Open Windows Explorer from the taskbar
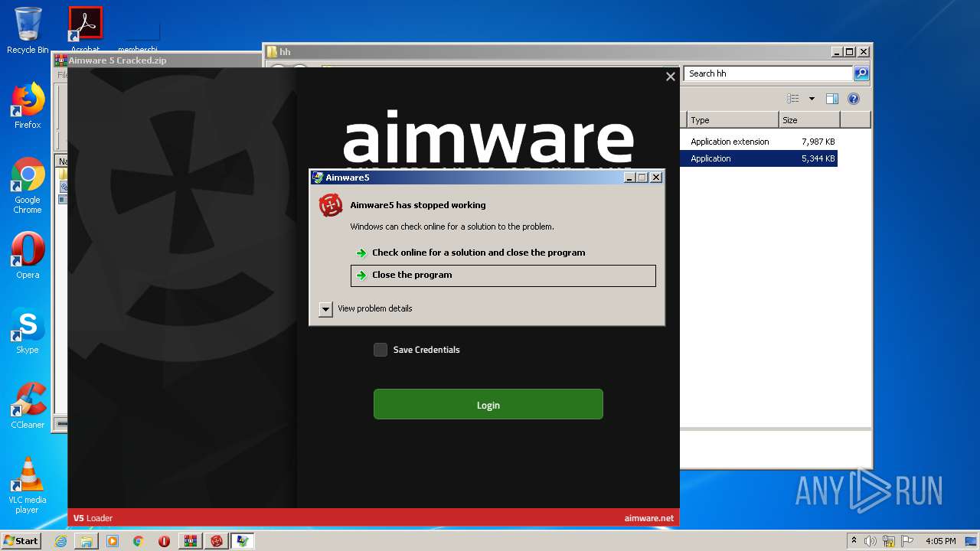This screenshot has width=980, height=551. tap(87, 541)
